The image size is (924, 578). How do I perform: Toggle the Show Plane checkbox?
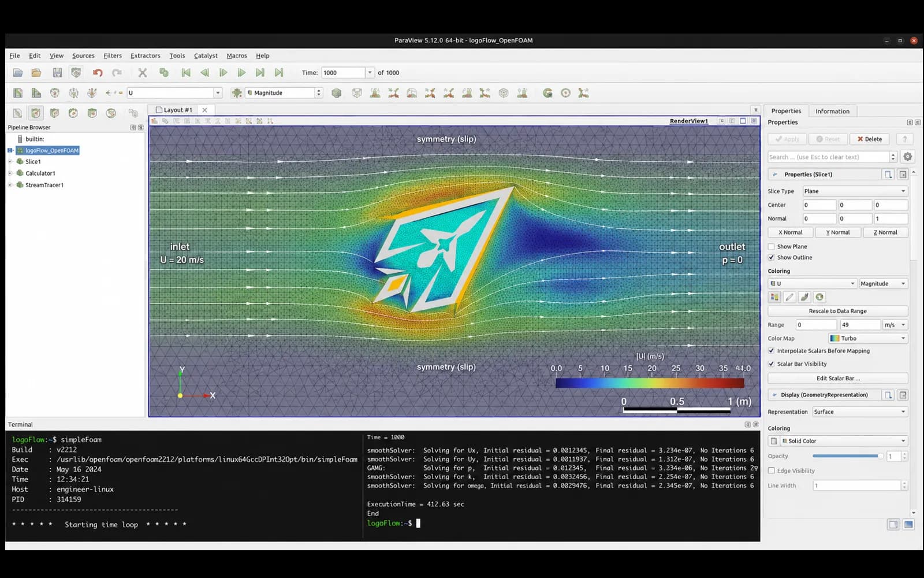click(x=771, y=247)
